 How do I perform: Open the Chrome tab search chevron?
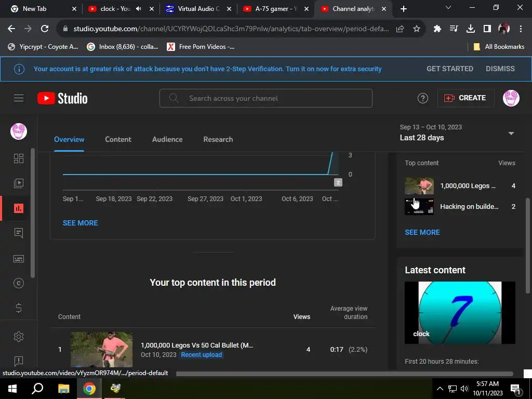(448, 7)
